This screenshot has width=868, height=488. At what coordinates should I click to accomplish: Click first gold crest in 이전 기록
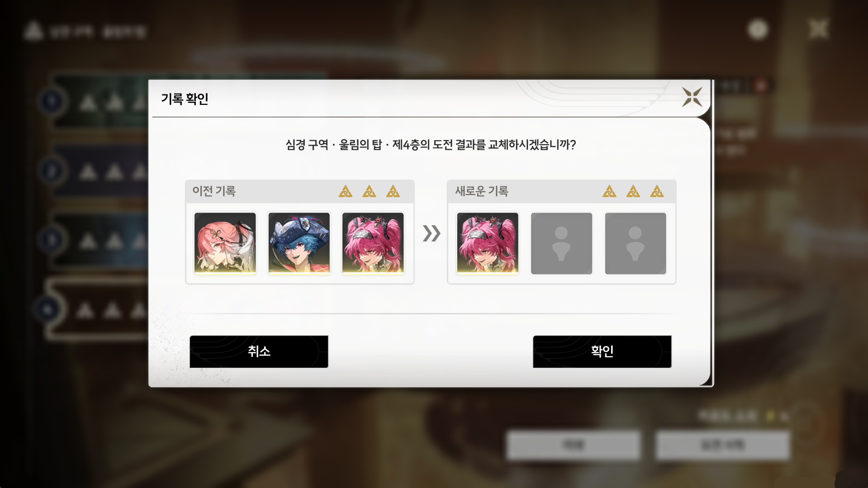[346, 191]
